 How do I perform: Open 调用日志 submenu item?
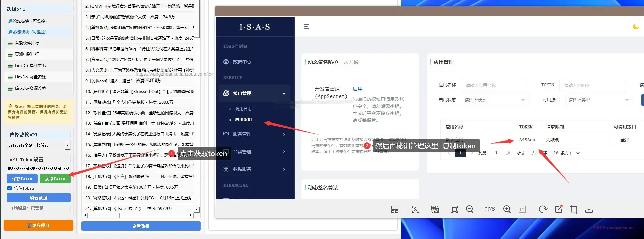(x=243, y=109)
